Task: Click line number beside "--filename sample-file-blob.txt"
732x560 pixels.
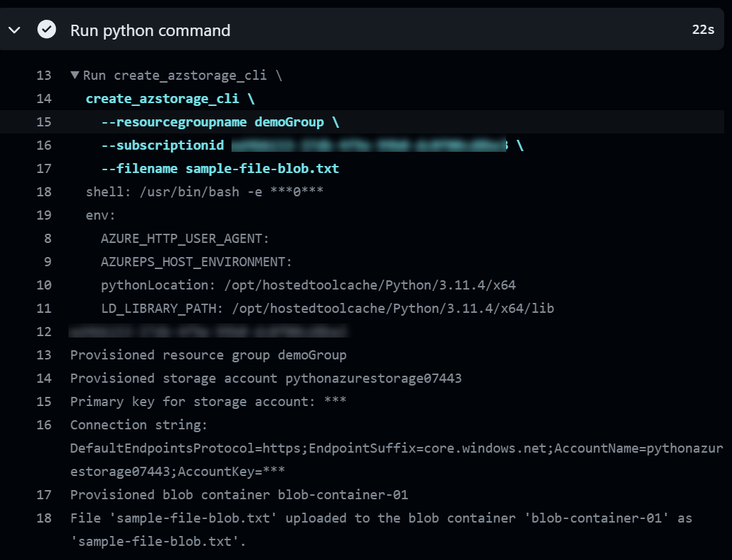Action: point(44,168)
